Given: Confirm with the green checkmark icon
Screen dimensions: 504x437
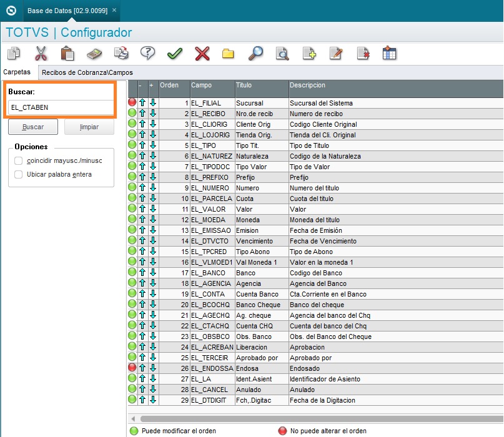Looking at the screenshot, I should [175, 53].
